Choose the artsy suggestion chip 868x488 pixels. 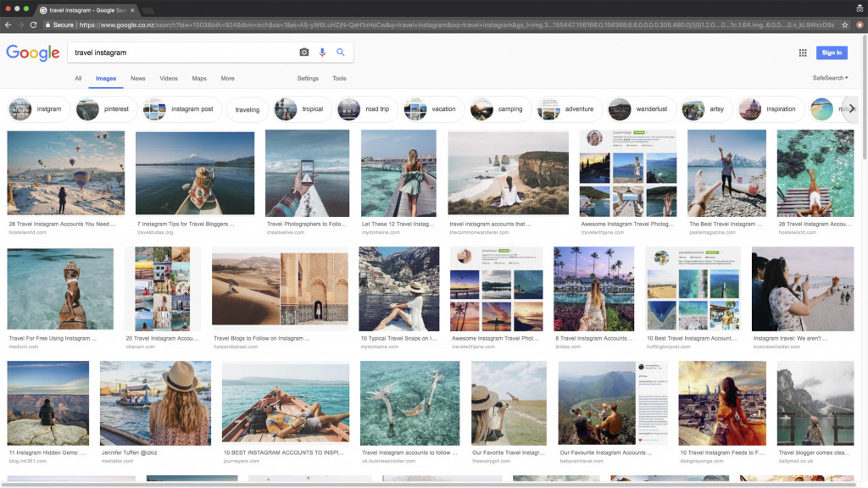[707, 109]
